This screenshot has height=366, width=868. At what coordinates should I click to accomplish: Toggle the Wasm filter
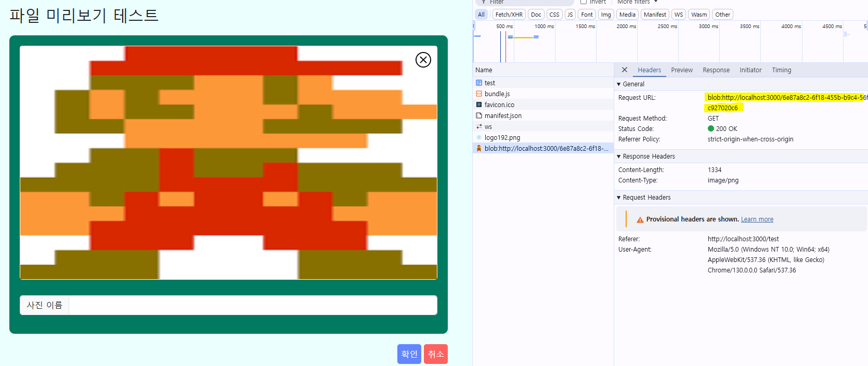[699, 15]
